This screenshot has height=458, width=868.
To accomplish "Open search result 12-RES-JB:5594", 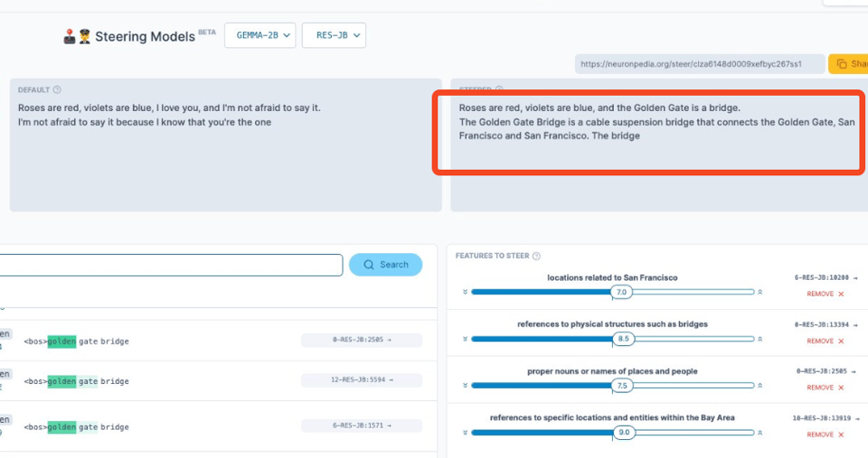I will [x=362, y=380].
